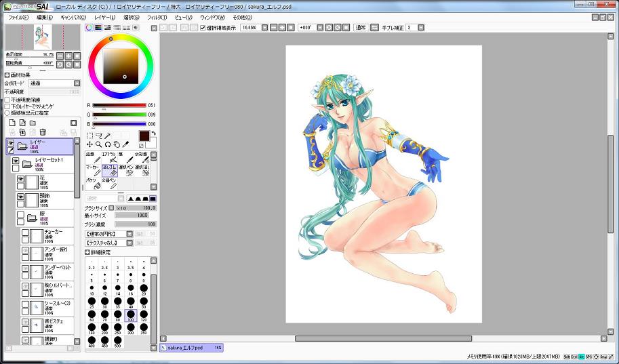Delete layer using trash can icon
619x364 pixels.
pos(43,132)
